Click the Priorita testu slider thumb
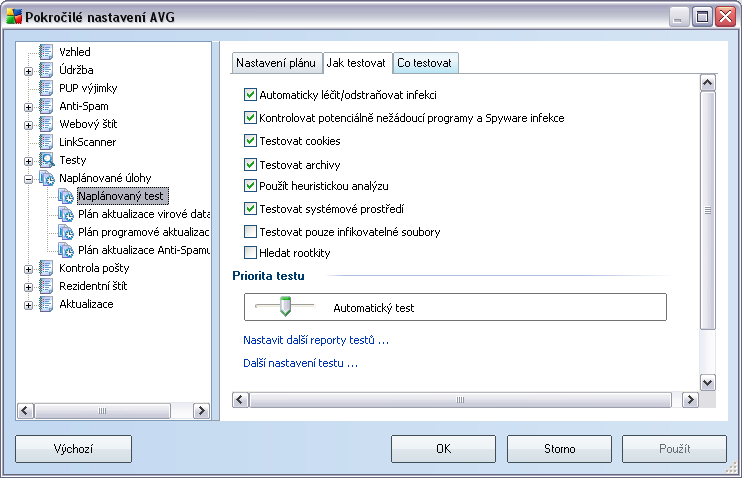The width and height of the screenshot is (742, 478). 285,306
